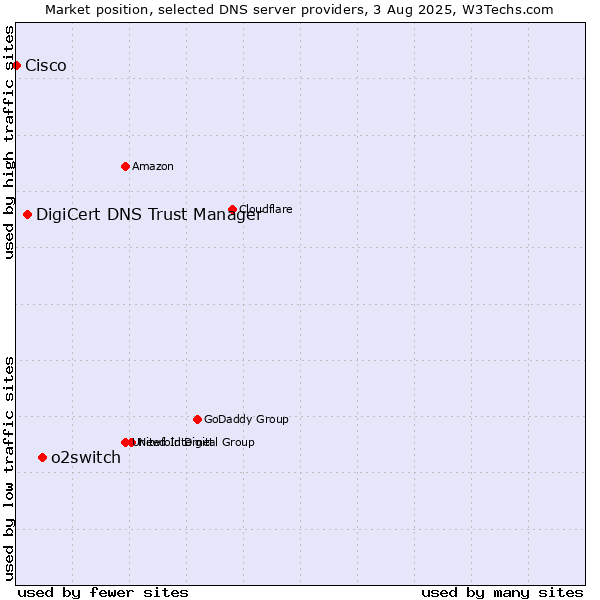Select the Amazon data point marker
This screenshot has height=600, width=600.
(125, 166)
